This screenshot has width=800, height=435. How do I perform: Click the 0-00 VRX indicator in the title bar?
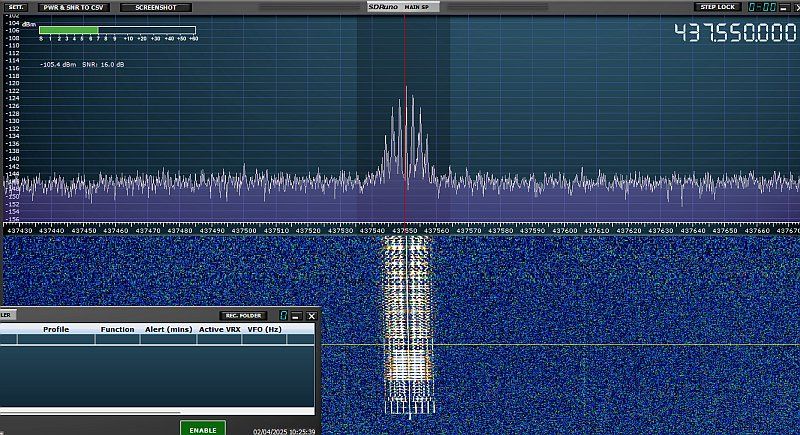point(762,7)
